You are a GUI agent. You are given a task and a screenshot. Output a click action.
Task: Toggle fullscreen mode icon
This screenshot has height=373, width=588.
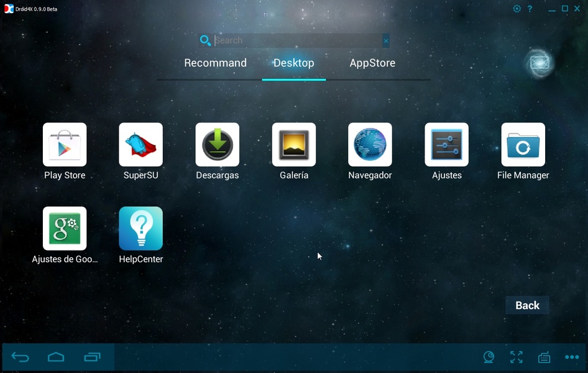pos(517,357)
